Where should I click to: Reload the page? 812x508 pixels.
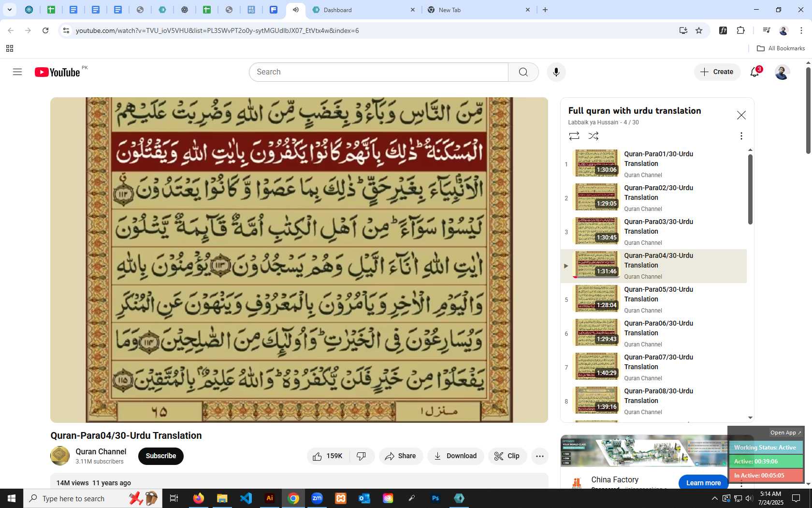(x=45, y=30)
